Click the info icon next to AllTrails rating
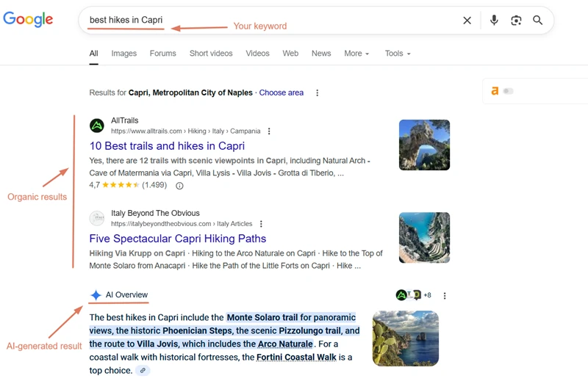The height and width of the screenshot is (384, 588). tap(179, 186)
